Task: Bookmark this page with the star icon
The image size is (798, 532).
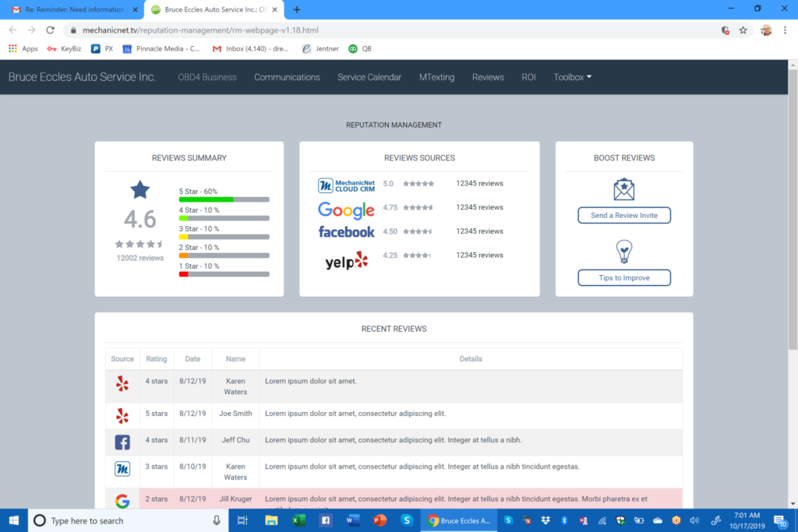Action: [743, 30]
